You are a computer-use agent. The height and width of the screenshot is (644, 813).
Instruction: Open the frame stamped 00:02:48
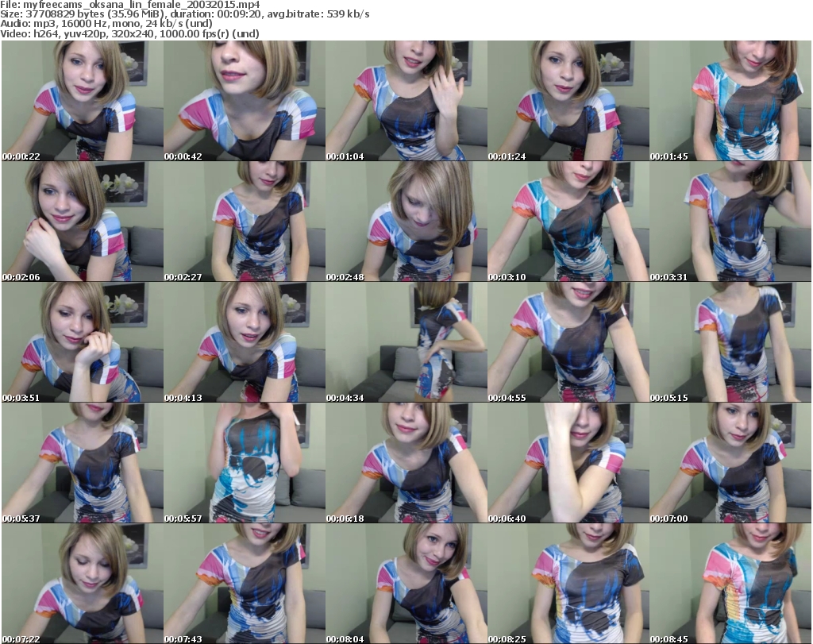(x=406, y=222)
